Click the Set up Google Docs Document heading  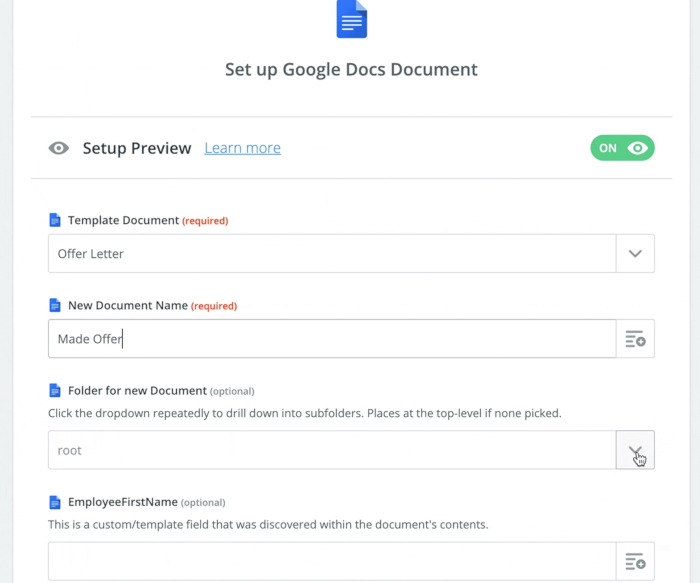[x=351, y=70]
